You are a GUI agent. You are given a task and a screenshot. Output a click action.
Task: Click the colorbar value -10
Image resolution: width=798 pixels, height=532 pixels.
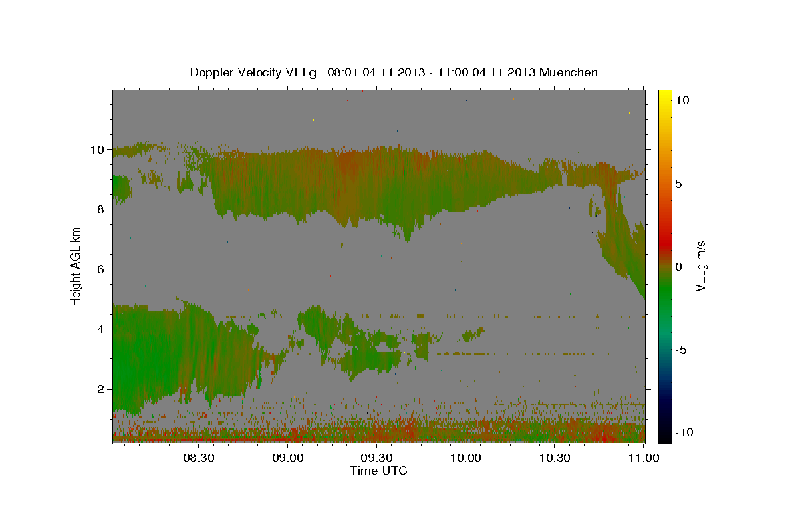coord(684,433)
